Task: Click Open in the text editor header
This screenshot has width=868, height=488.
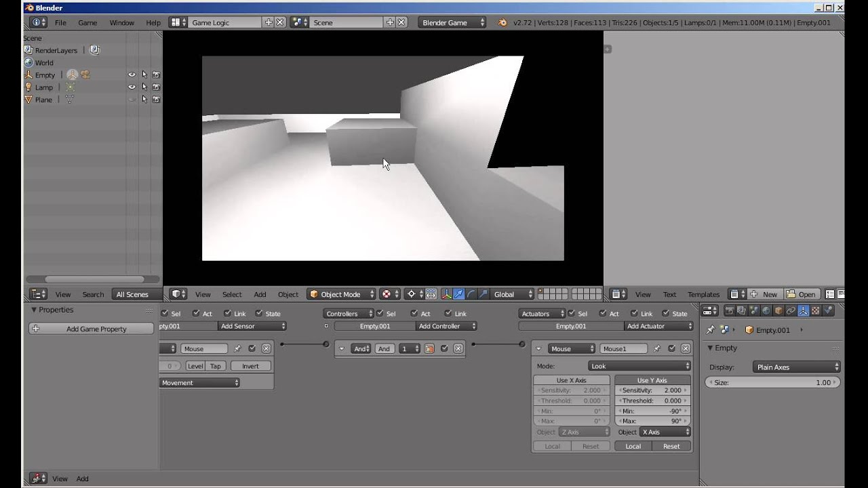Action: click(x=801, y=294)
